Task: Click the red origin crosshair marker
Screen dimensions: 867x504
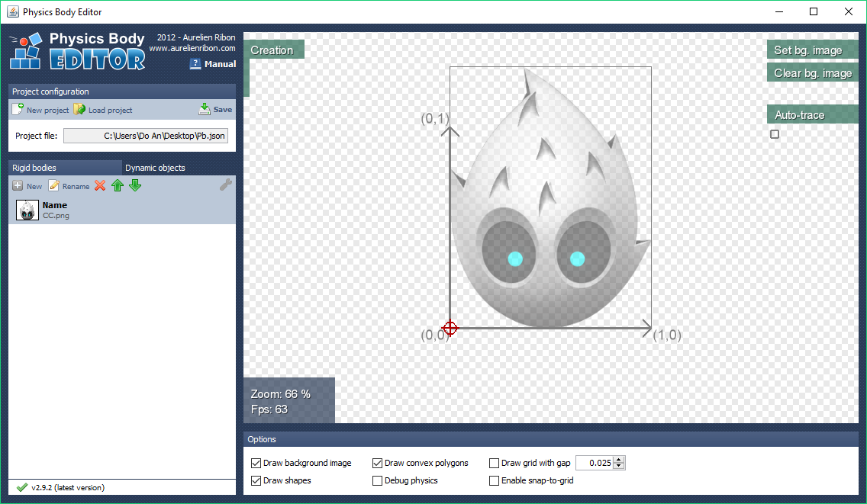Action: point(450,329)
